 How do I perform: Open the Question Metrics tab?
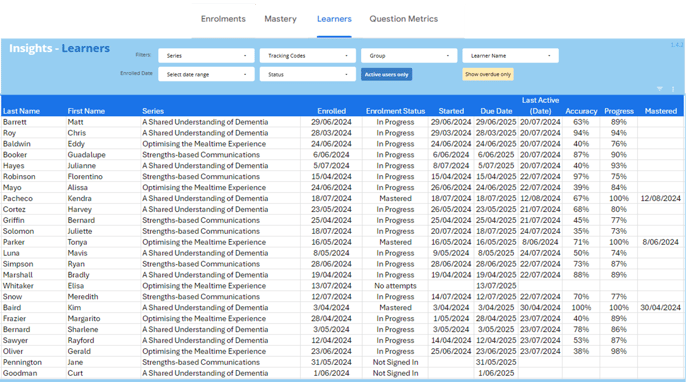(404, 19)
